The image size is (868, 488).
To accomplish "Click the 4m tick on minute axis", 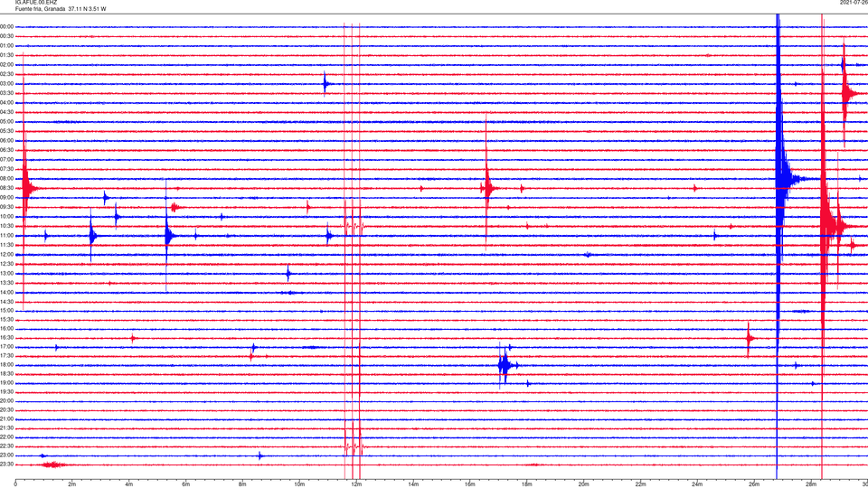I will tap(129, 484).
